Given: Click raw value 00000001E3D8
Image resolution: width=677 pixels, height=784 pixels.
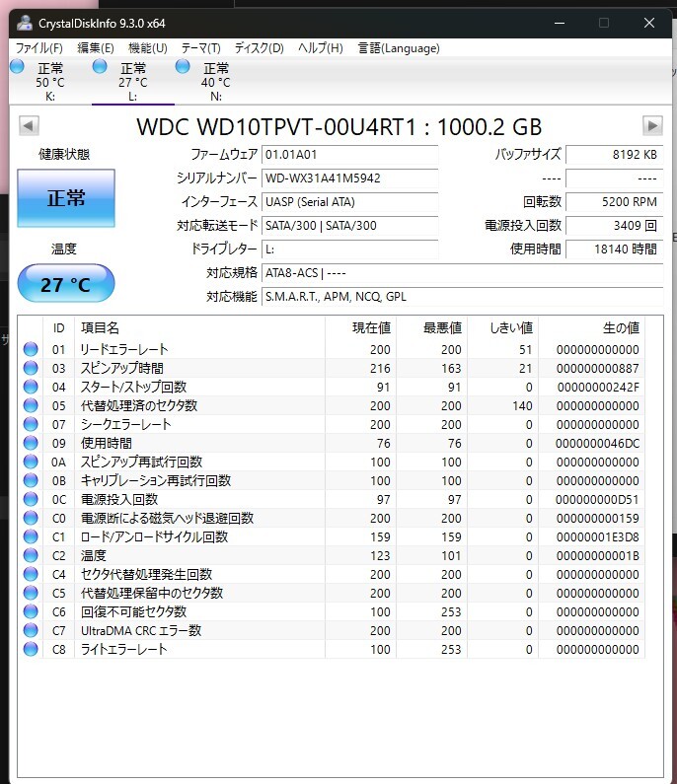Looking at the screenshot, I should click(597, 537).
